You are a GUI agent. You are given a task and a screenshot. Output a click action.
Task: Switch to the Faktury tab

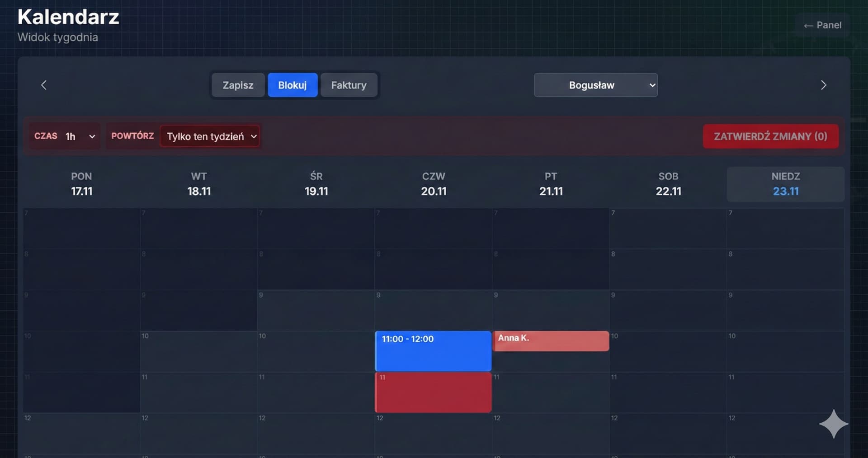tap(349, 85)
